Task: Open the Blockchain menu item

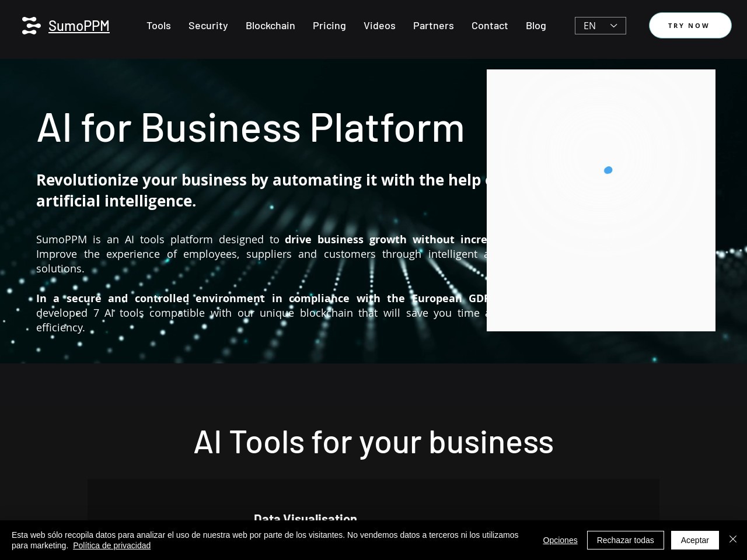Action: pos(270,26)
